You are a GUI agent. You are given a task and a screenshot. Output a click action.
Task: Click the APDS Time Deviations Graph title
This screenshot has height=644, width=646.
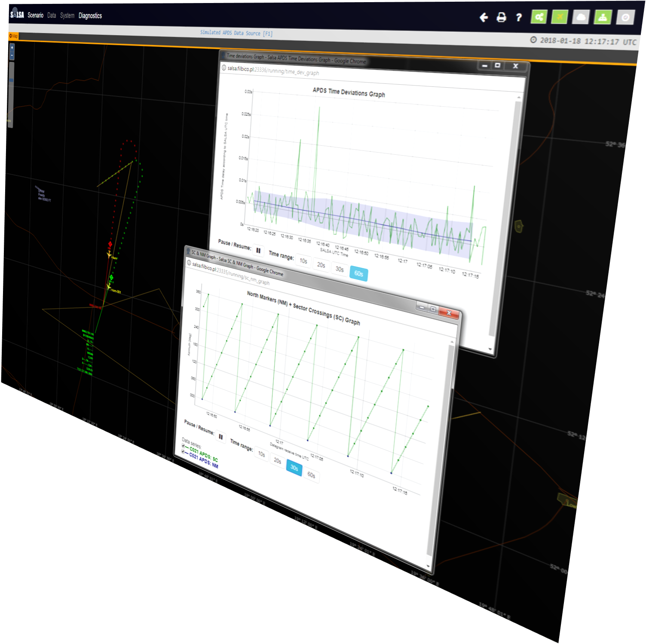tap(349, 92)
